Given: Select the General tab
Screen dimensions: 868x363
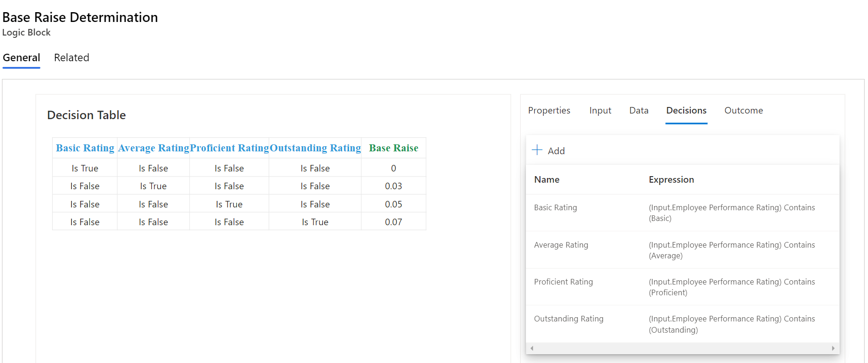Looking at the screenshot, I should 21,57.
